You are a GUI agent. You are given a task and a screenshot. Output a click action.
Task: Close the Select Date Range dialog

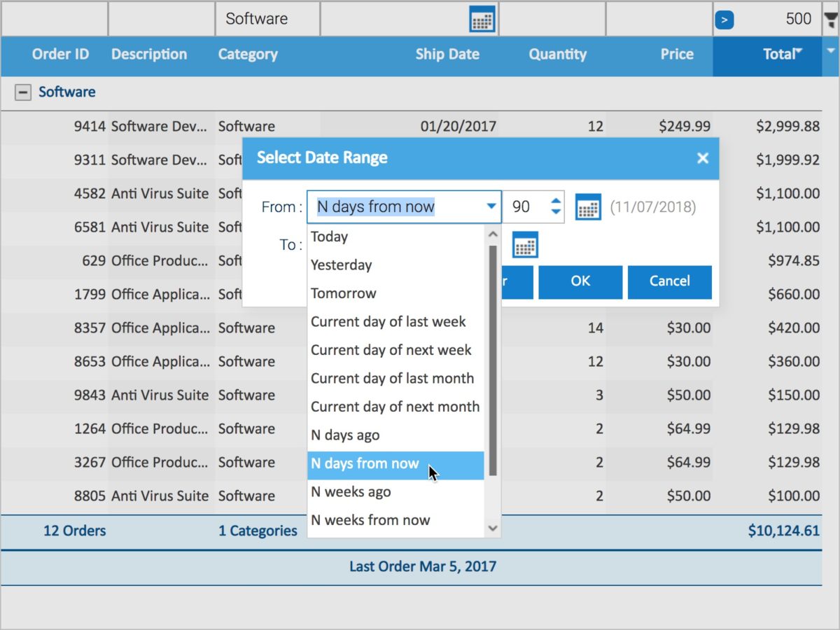click(703, 157)
